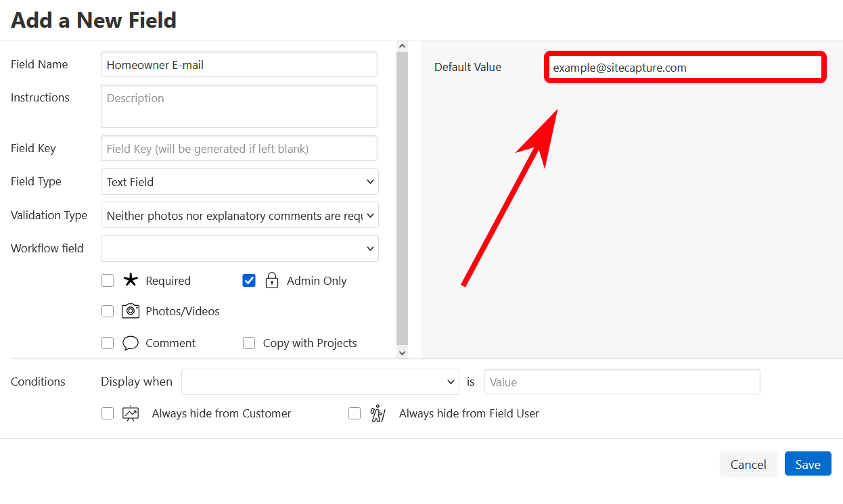Click the Comment speech bubble icon
Screen dimensions: 843x504
tap(130, 343)
